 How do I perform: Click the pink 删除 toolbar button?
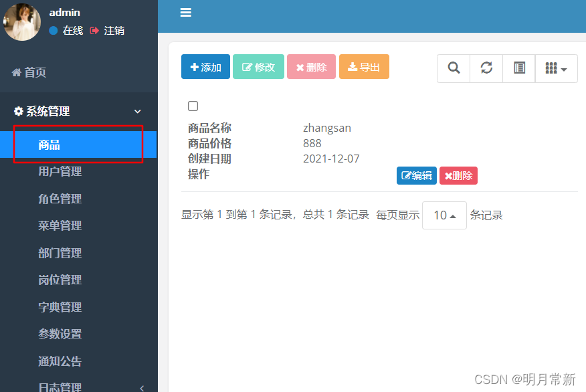click(x=311, y=67)
